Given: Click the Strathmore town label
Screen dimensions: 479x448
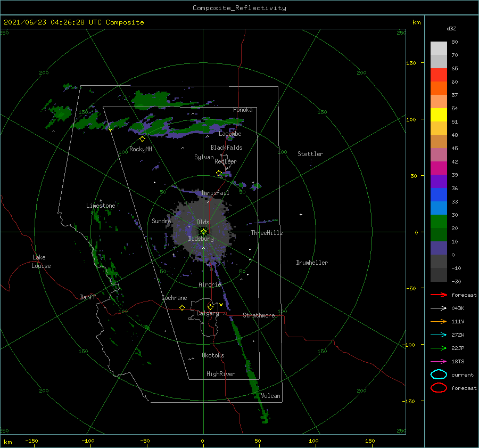Looking at the screenshot, I should [x=259, y=315].
